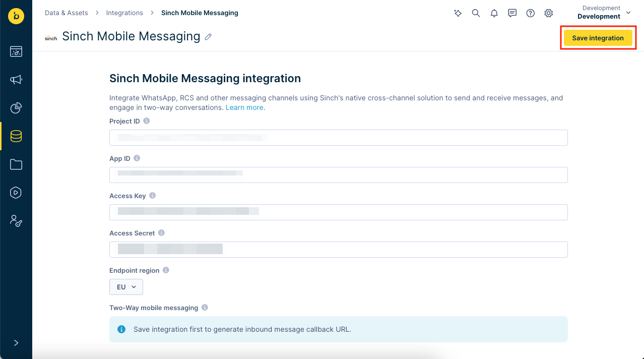Viewport: 644px width, 359px height.
Task: Expand the sidebar with the arrow
Action: [x=16, y=343]
